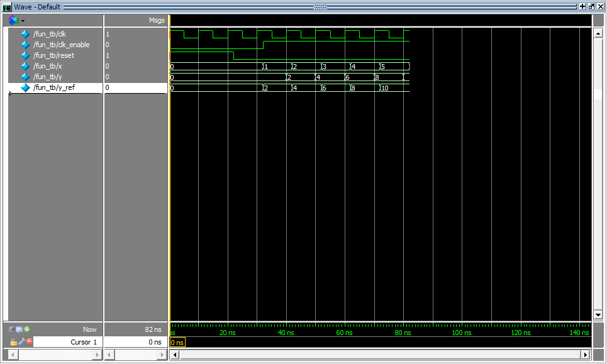Screen dimensions: 607x364
Task: Click the plus zoom pane button in title bar
Action: 582,6
